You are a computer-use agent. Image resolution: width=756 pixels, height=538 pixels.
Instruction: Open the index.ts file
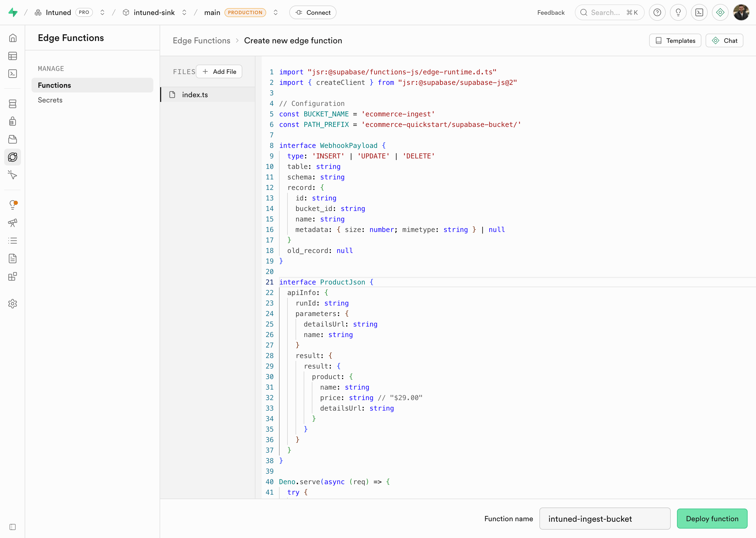[208, 95]
